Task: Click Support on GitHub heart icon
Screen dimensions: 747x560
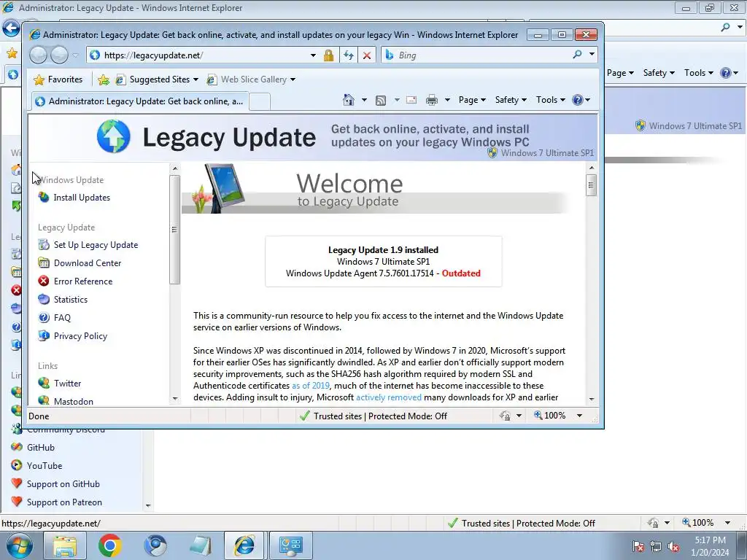Action: pos(17,483)
